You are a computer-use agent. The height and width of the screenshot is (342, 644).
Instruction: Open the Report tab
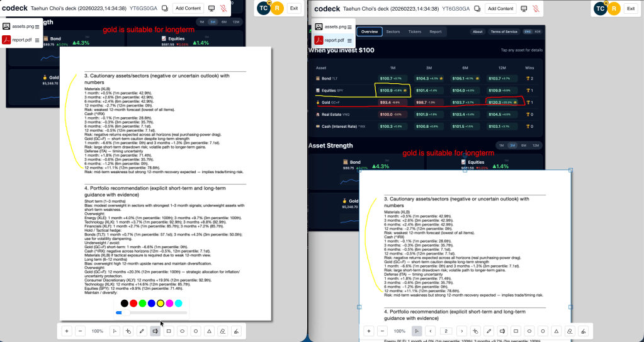tap(435, 31)
